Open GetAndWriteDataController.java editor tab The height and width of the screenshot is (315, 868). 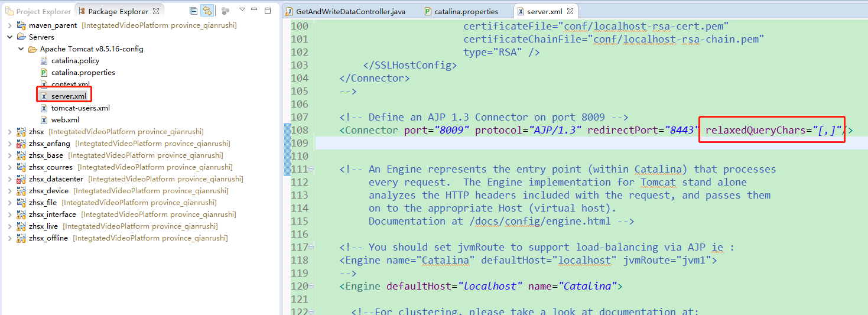tap(345, 11)
